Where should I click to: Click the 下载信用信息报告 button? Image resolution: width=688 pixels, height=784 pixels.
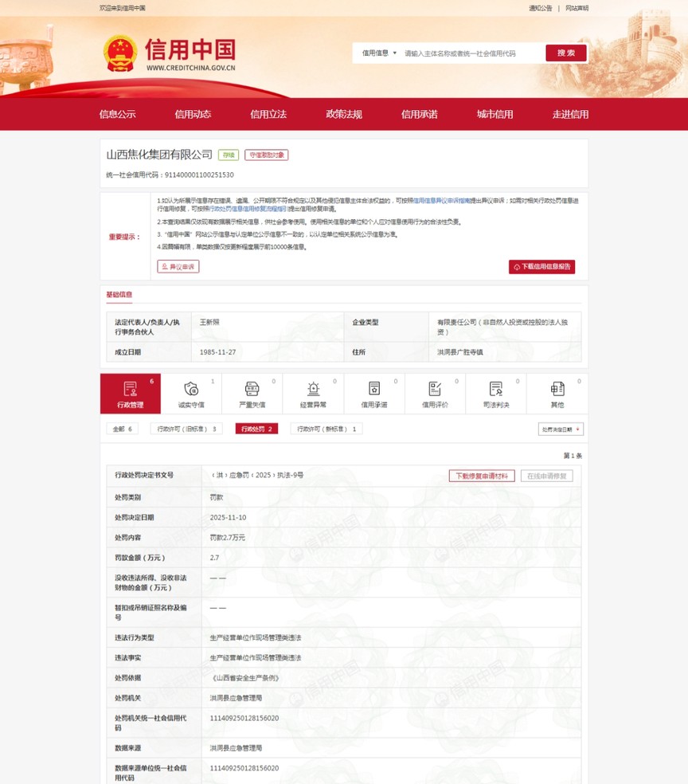pyautogui.click(x=541, y=267)
